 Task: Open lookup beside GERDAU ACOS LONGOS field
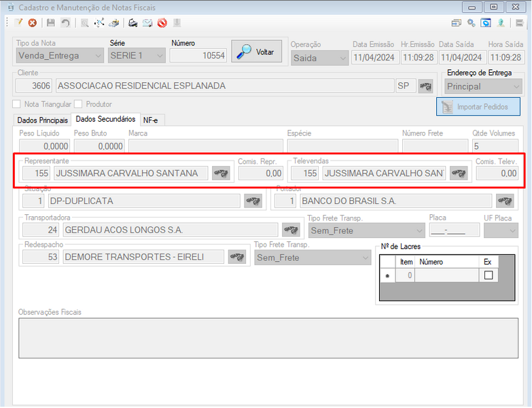(x=291, y=230)
